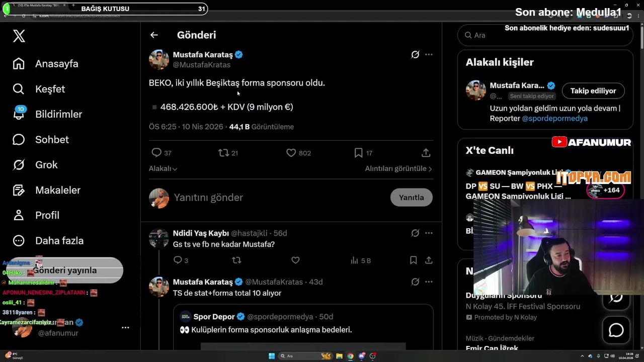Click Grok icon on main post
Image resolution: width=644 pixels, height=362 pixels.
click(415, 54)
